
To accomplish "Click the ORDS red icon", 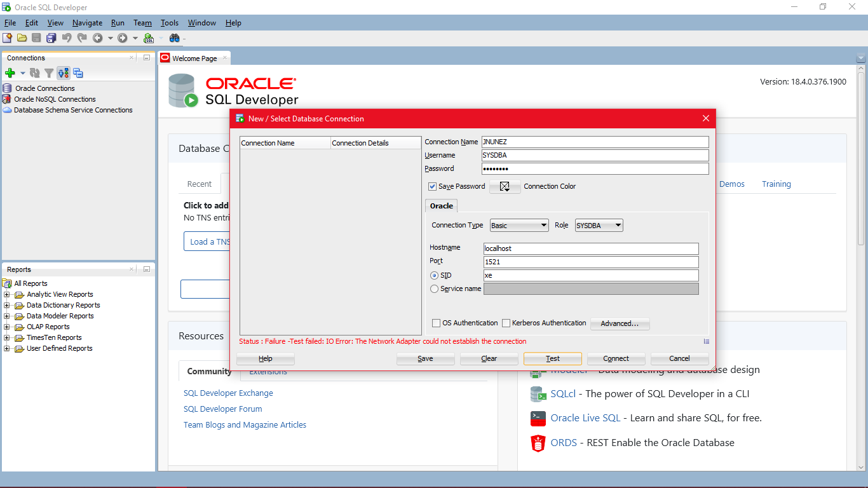I will pyautogui.click(x=538, y=443).
